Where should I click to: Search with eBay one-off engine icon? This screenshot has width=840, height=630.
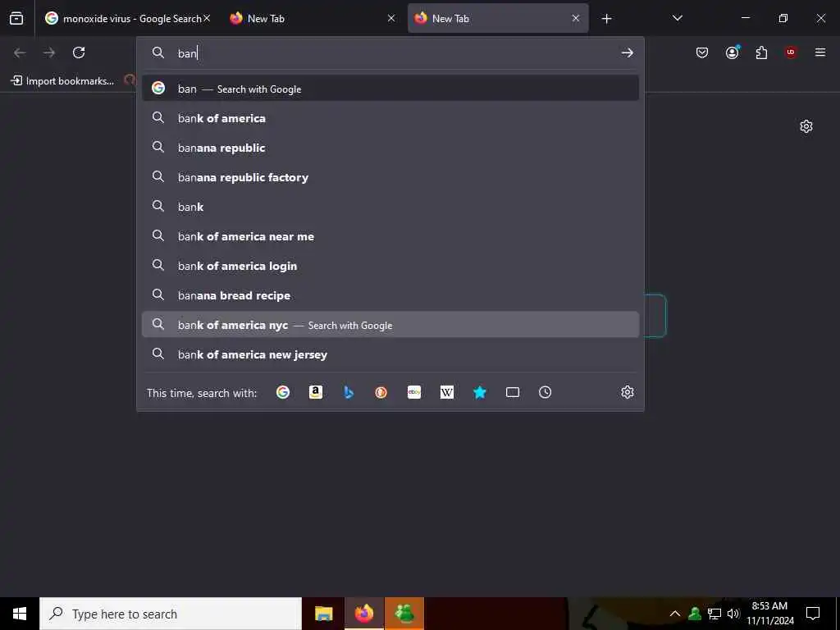click(414, 392)
